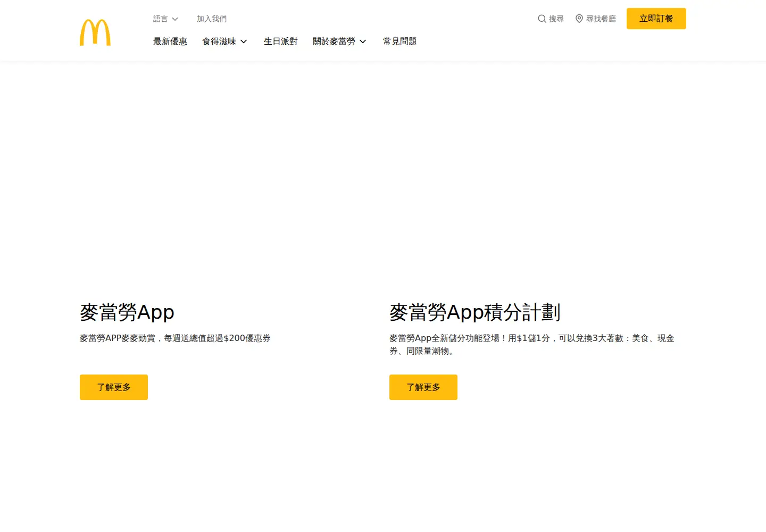Expand the 關於麥當勞 menu chevron
Viewport: 766px width, 532px height.
click(363, 41)
